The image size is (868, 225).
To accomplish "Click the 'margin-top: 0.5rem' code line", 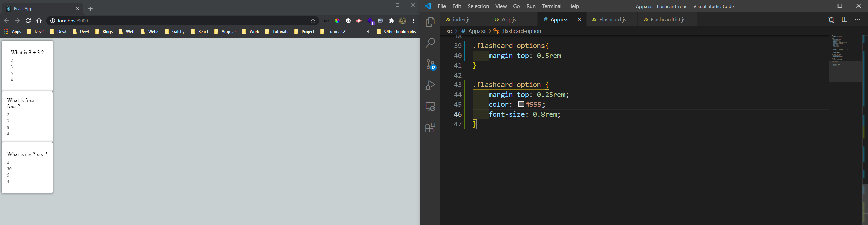I will point(525,56).
